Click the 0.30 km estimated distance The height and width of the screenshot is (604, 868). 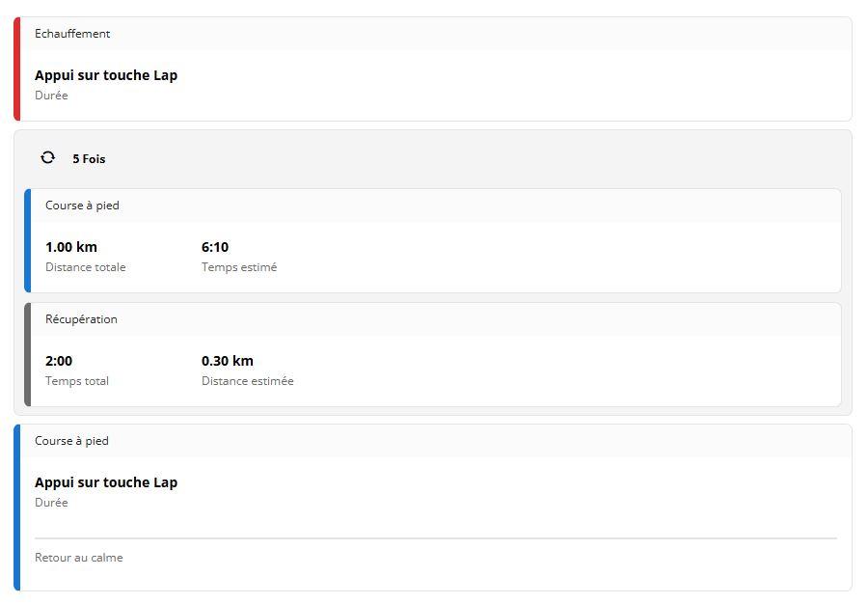point(228,361)
